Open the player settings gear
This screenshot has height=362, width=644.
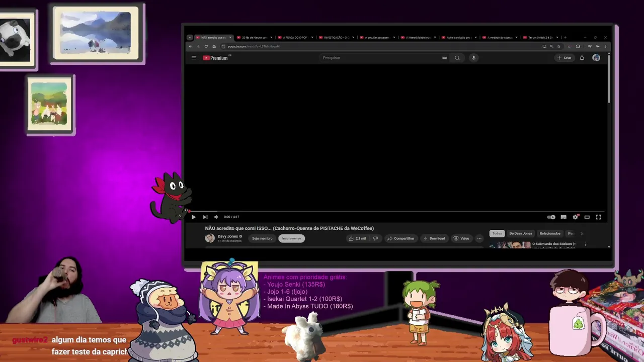point(575,217)
